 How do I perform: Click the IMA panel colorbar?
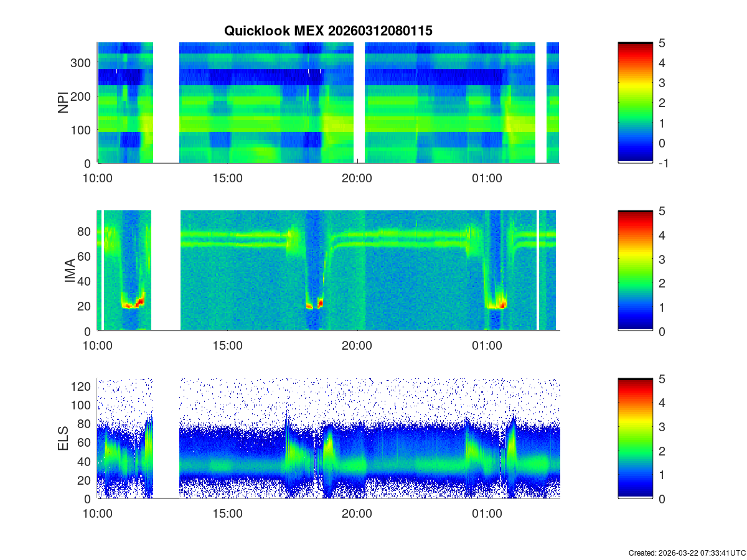click(635, 271)
